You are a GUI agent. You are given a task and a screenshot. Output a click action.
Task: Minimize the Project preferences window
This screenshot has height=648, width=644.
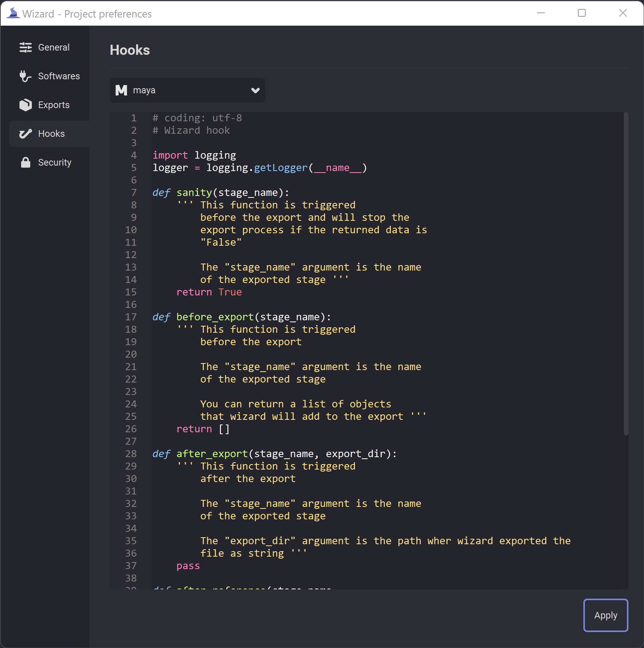541,13
